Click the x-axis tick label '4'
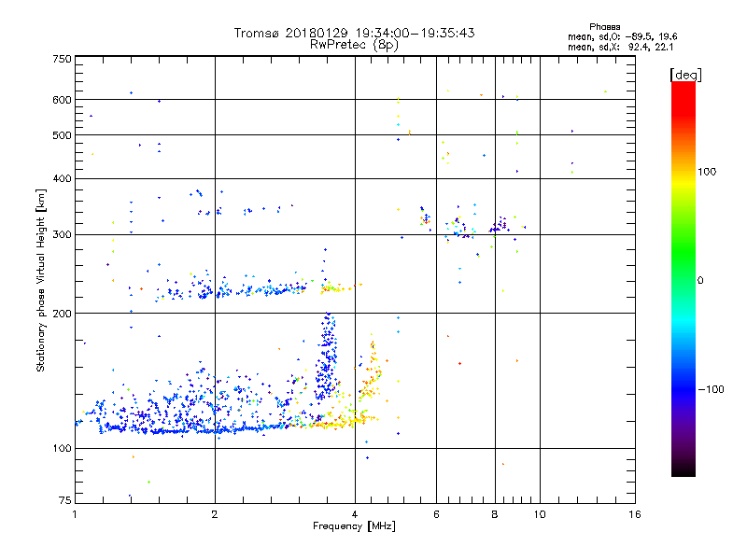The height and width of the screenshot is (560, 747). 355,514
